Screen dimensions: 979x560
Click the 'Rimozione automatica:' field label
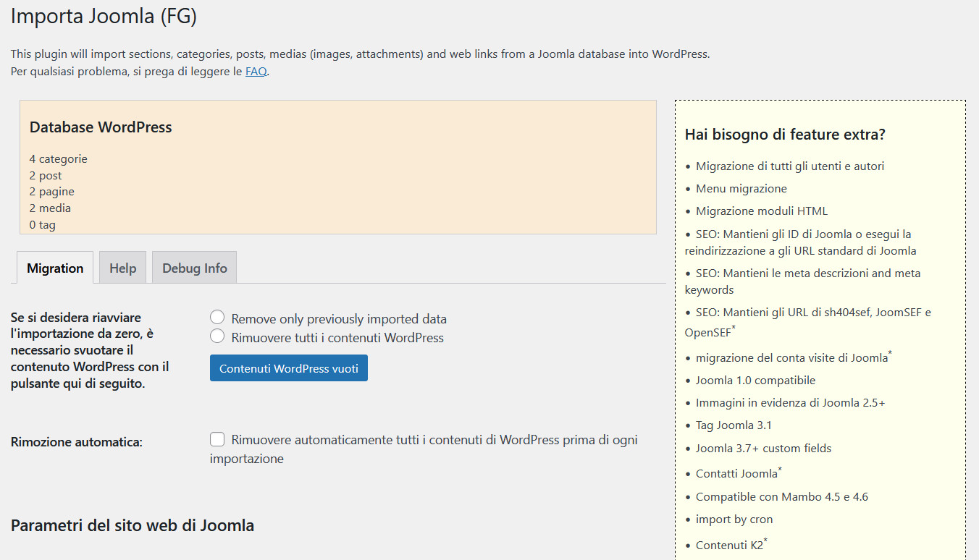coord(76,442)
